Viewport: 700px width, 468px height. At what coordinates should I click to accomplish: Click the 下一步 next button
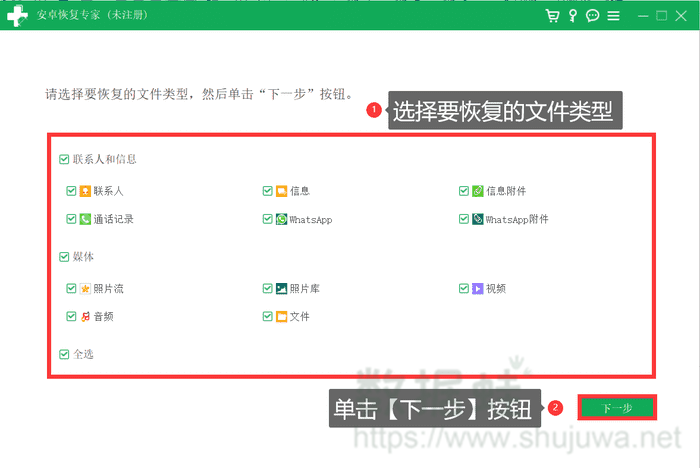[616, 408]
